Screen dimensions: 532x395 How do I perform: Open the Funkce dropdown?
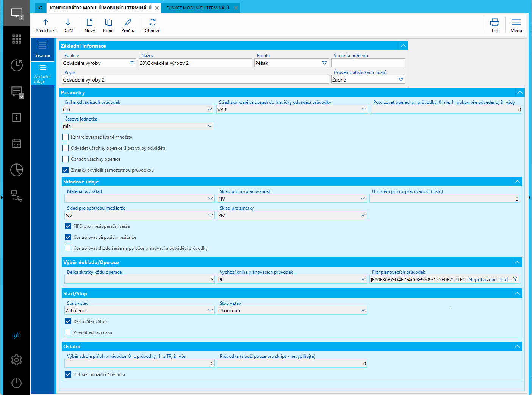[x=132, y=63]
